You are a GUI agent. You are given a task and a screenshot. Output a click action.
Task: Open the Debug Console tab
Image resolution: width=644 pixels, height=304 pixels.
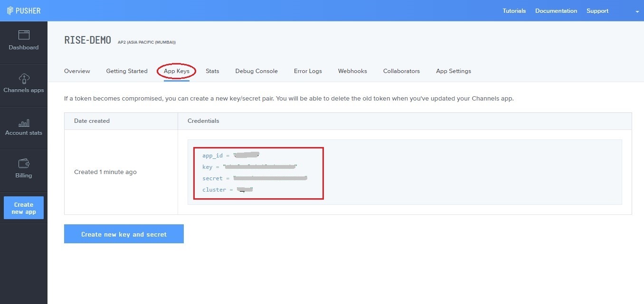(x=256, y=71)
